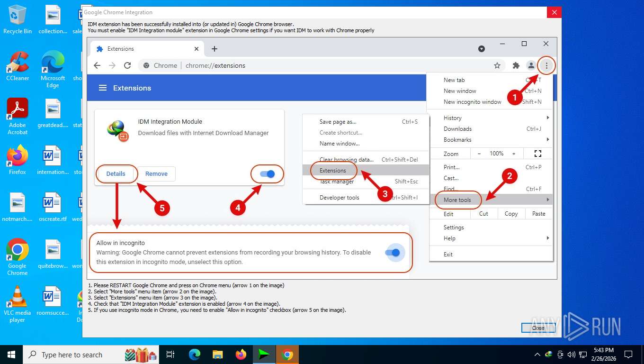
Task: Close the Google Chrome Integration dialog with X
Action: pos(554,12)
